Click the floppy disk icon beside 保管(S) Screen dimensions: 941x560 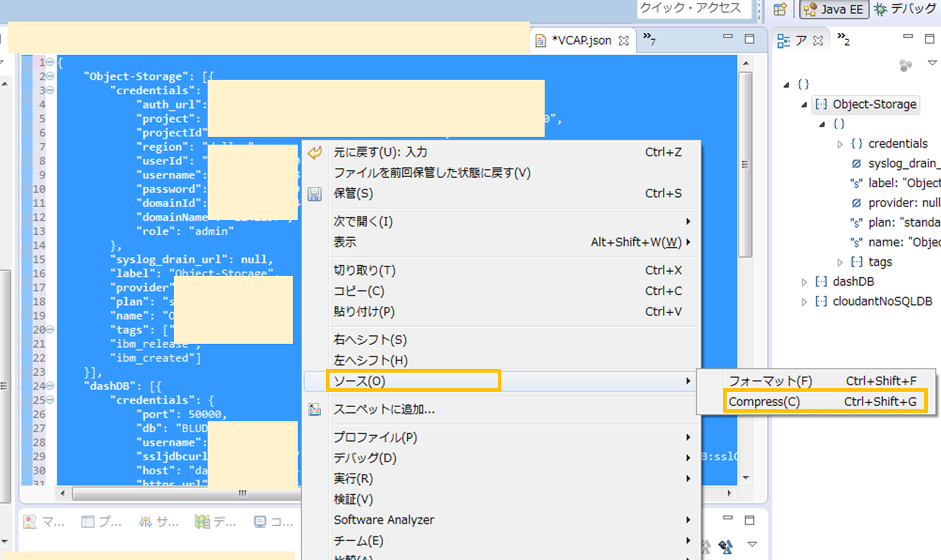[314, 192]
